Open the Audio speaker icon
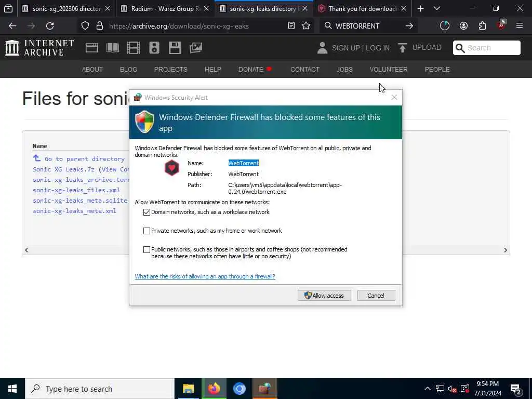 pos(154,48)
